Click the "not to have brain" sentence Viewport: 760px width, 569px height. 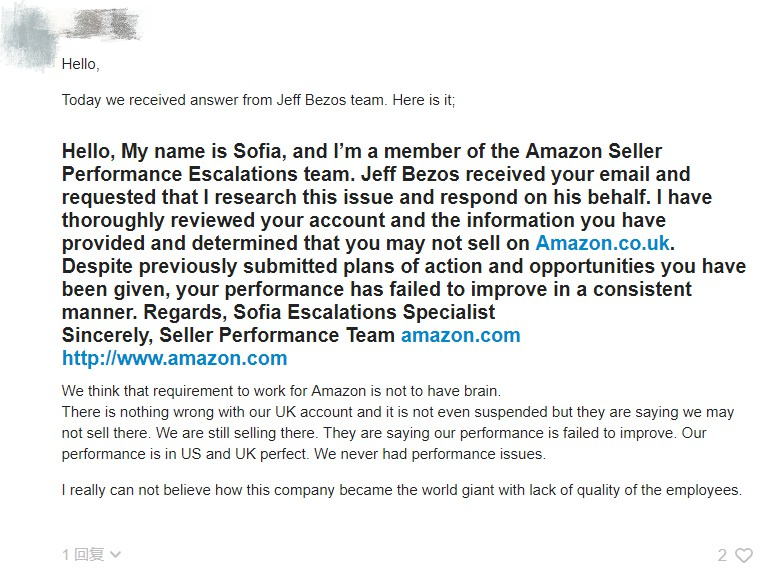tap(280, 390)
